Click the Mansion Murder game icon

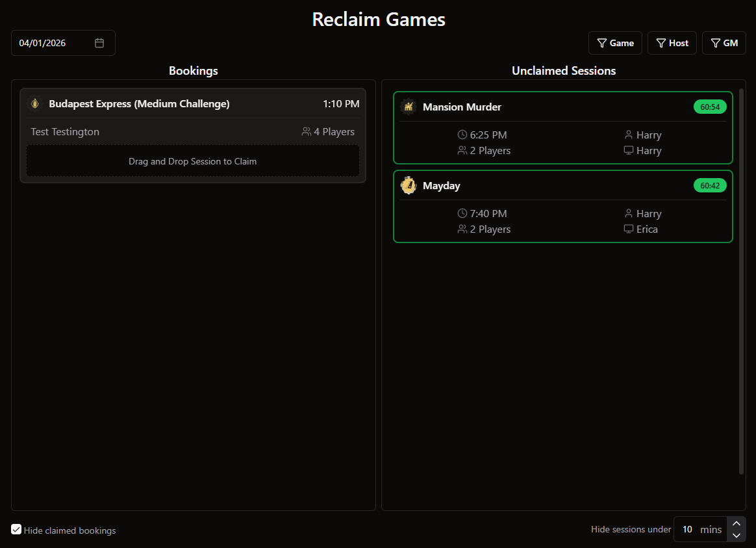click(409, 107)
